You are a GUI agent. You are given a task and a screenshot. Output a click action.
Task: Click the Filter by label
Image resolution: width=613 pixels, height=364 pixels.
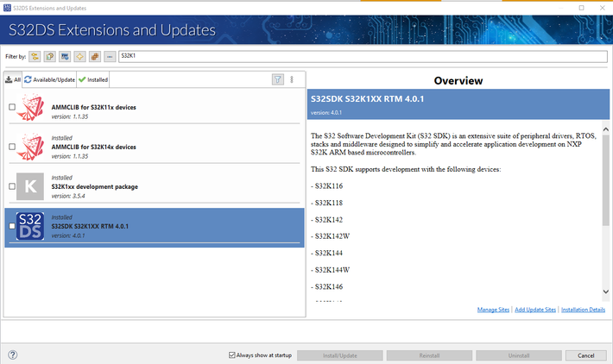16,57
